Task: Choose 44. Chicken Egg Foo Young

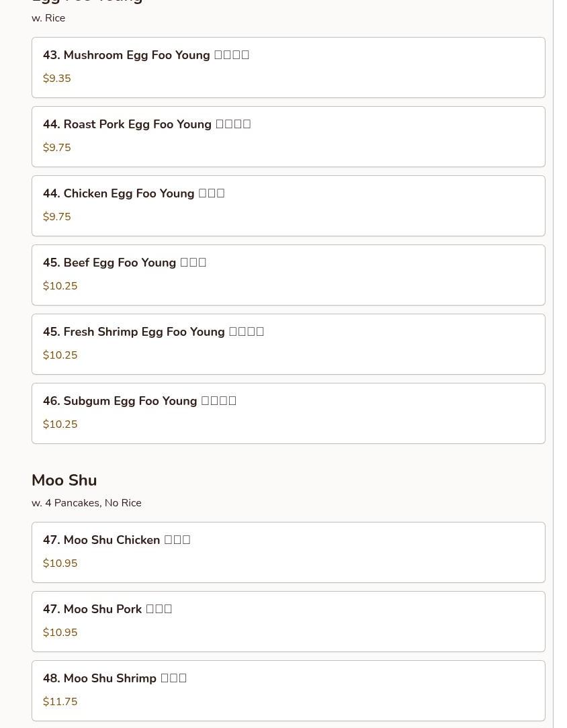Action: coord(288,206)
